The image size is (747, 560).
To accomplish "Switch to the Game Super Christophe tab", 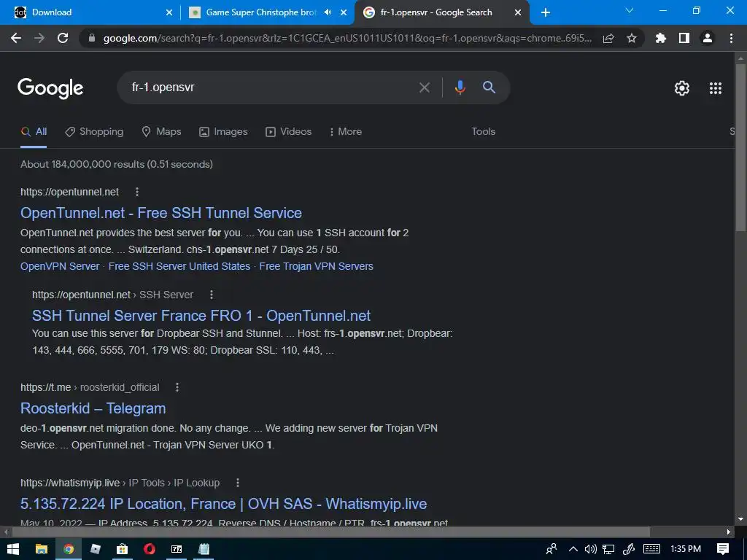I will click(267, 12).
